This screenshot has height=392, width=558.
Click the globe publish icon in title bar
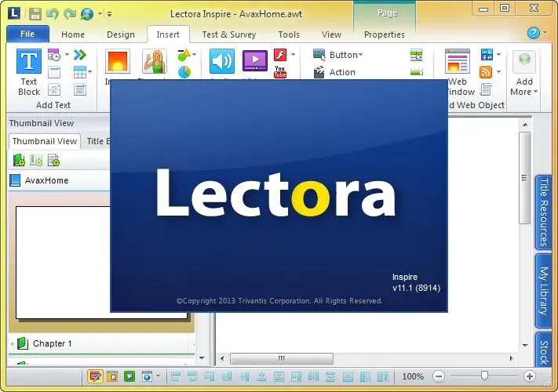point(87,14)
